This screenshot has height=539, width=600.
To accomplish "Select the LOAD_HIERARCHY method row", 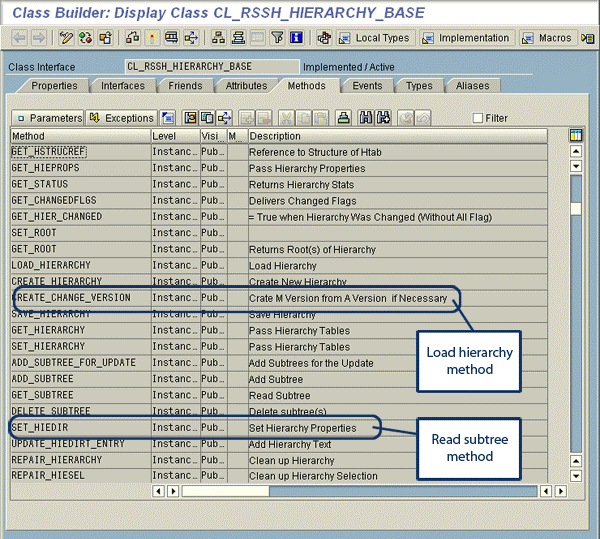I will click(80, 265).
